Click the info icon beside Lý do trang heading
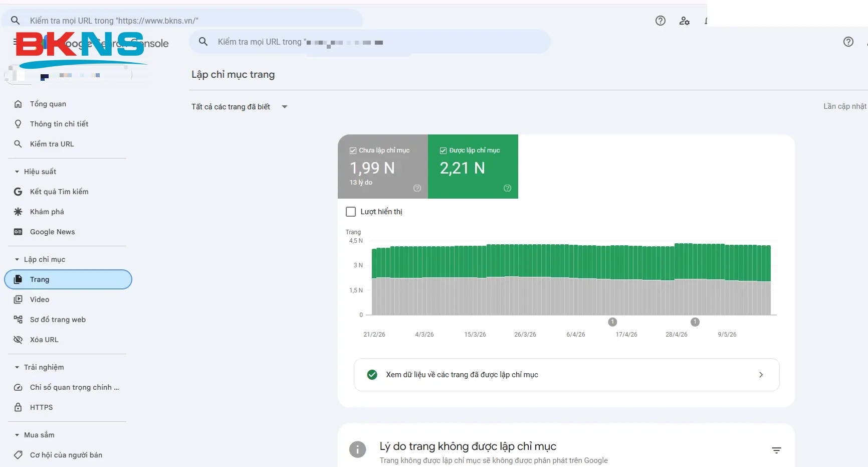Image resolution: width=868 pixels, height=467 pixels. [357, 449]
